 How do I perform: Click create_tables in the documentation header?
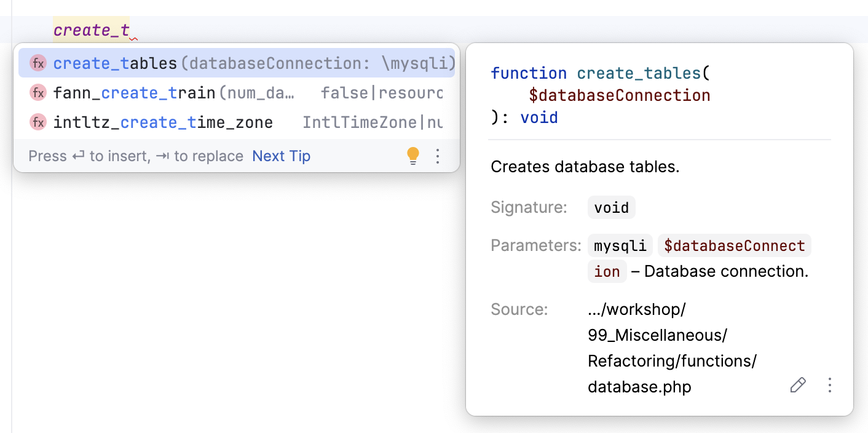tap(637, 73)
